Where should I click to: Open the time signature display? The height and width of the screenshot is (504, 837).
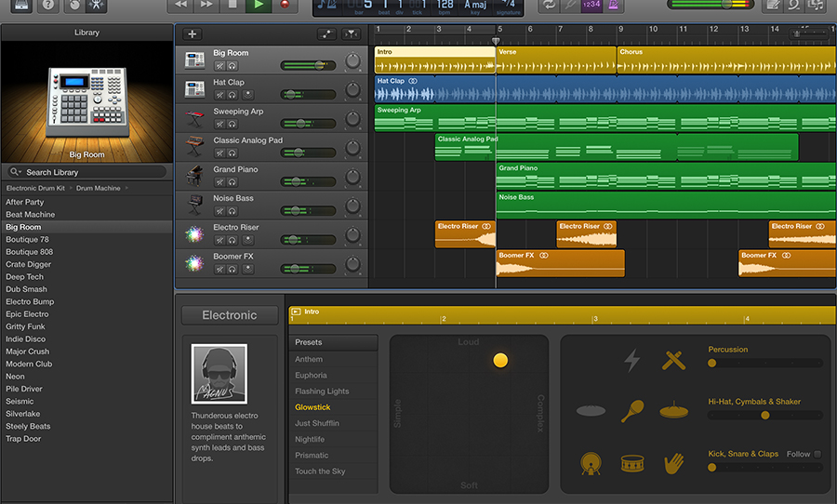click(x=508, y=7)
